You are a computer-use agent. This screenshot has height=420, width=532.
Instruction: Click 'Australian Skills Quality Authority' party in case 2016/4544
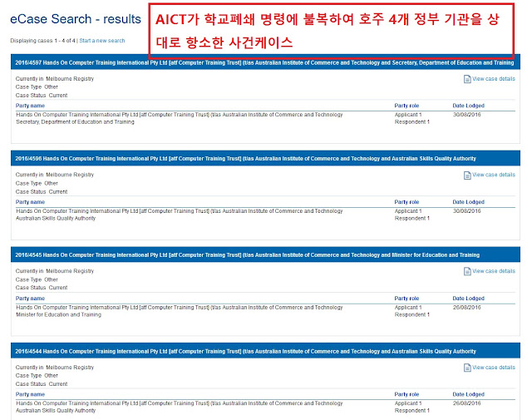(x=56, y=411)
